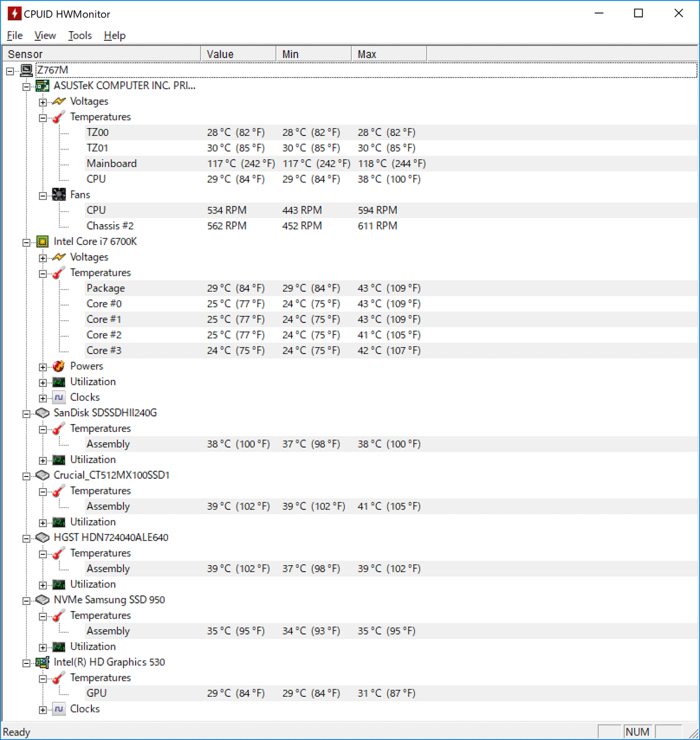The width and height of the screenshot is (700, 740).
Task: Collapse the Crucial_CT512MX100SSD1 node
Action: tap(26, 476)
